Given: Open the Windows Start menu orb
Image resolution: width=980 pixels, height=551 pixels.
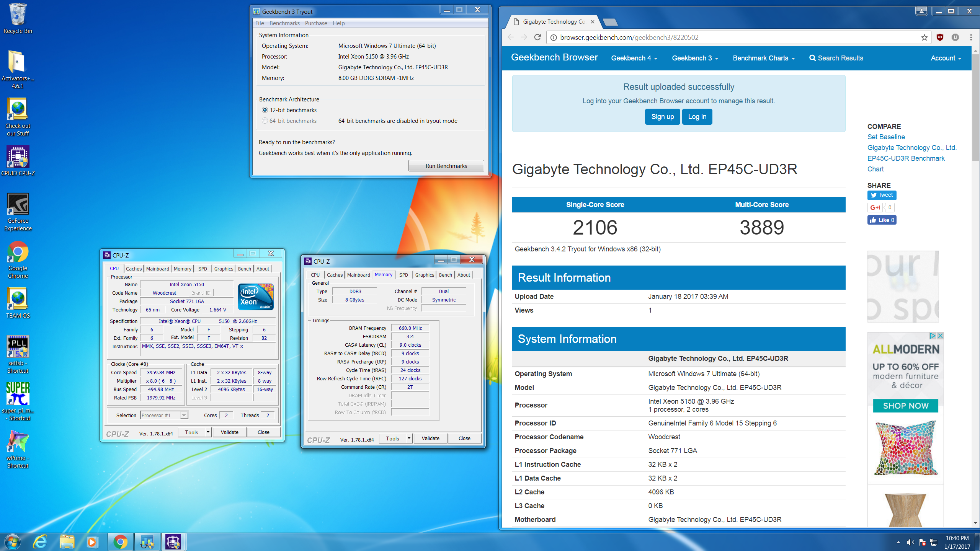Looking at the screenshot, I should [12, 542].
